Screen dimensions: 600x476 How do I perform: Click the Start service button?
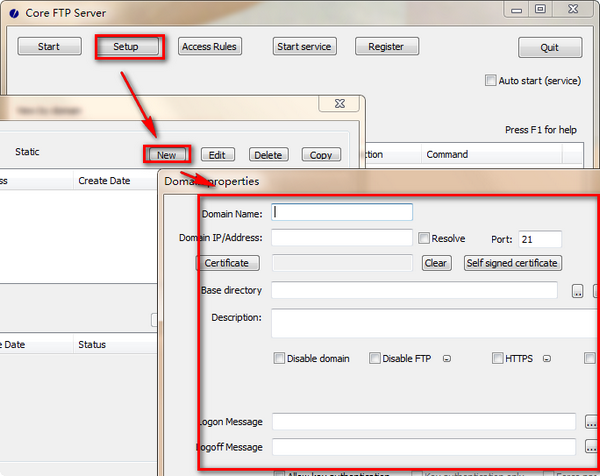pyautogui.click(x=305, y=47)
